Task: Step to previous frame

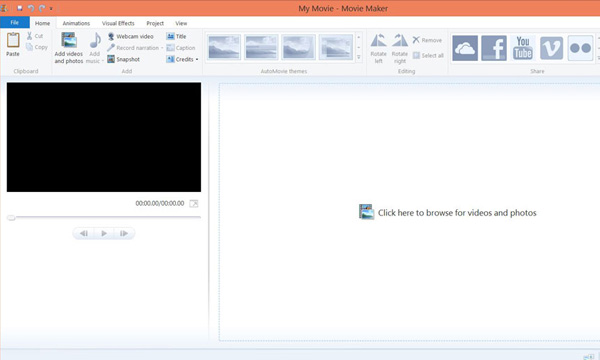Action: tap(84, 233)
